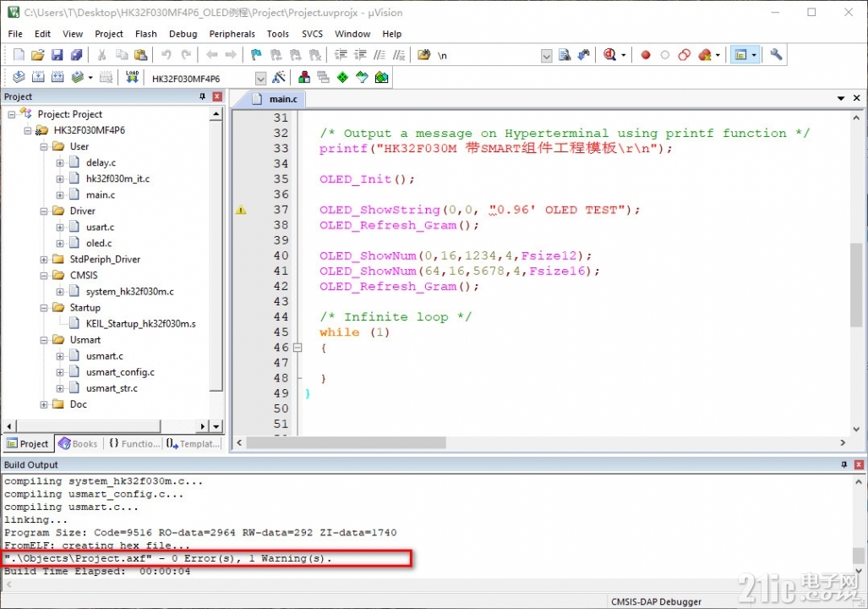
Task: Expand the delay.c file node
Action: point(60,163)
